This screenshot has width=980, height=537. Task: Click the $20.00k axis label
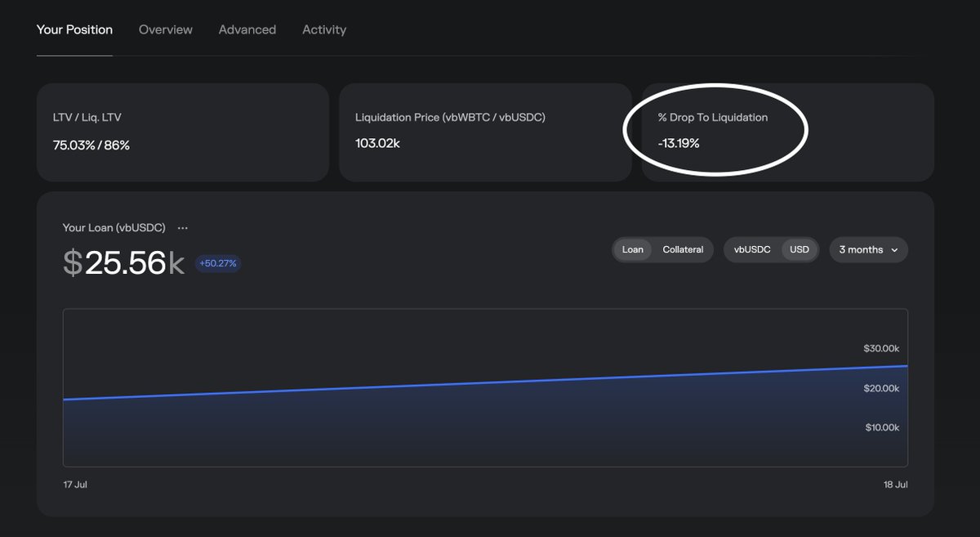881,388
